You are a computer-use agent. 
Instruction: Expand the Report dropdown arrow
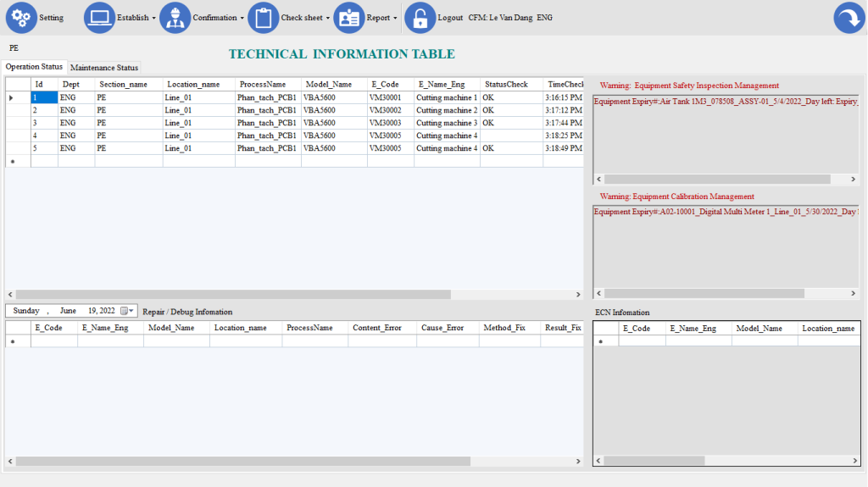coord(395,18)
